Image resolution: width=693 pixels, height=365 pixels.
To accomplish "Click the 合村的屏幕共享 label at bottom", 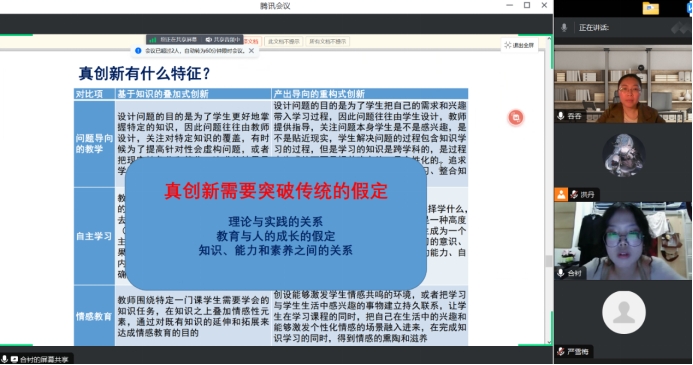I will 44,359.
